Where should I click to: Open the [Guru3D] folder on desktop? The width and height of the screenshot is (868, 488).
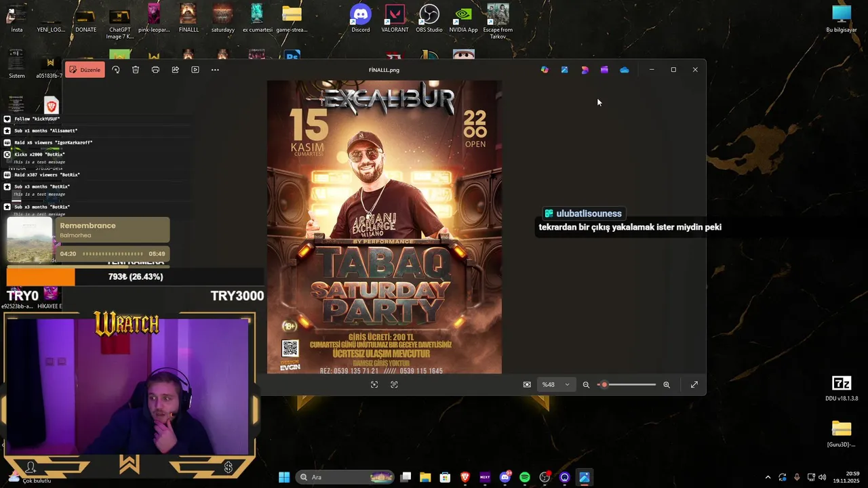842,434
